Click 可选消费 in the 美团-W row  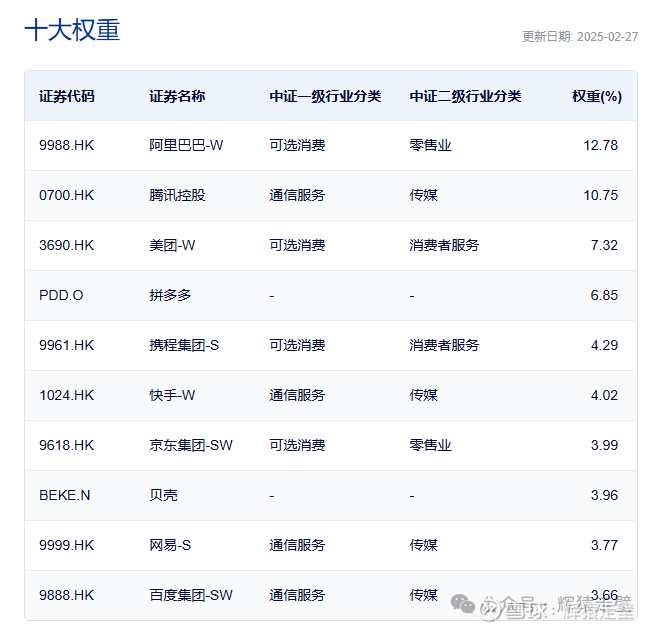(297, 245)
